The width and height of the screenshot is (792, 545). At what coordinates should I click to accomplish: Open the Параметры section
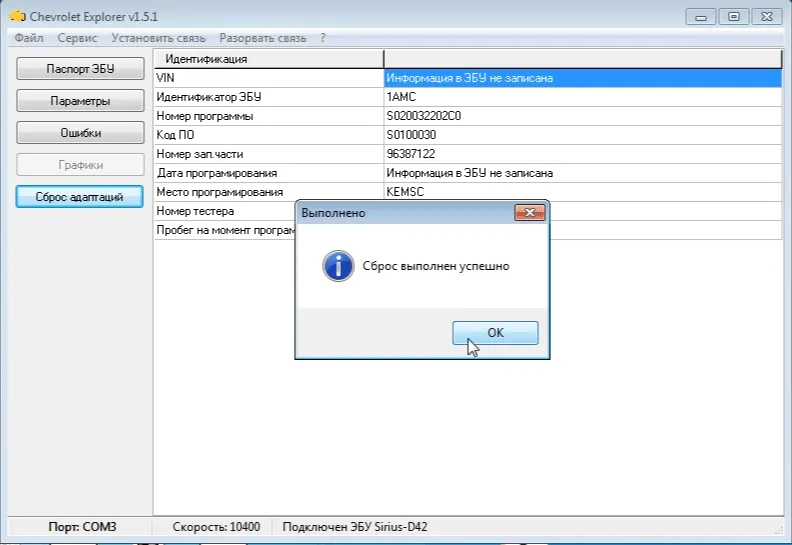coord(80,101)
